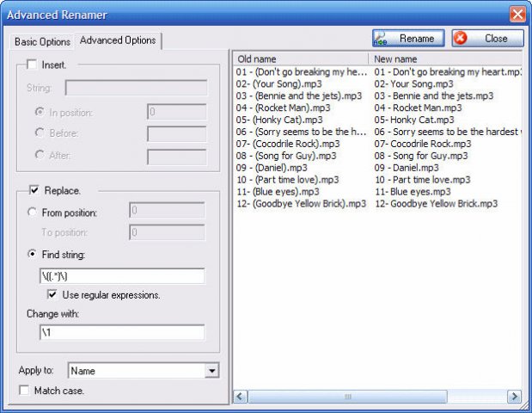
Task: Click the From position value field
Action: [x=167, y=210]
